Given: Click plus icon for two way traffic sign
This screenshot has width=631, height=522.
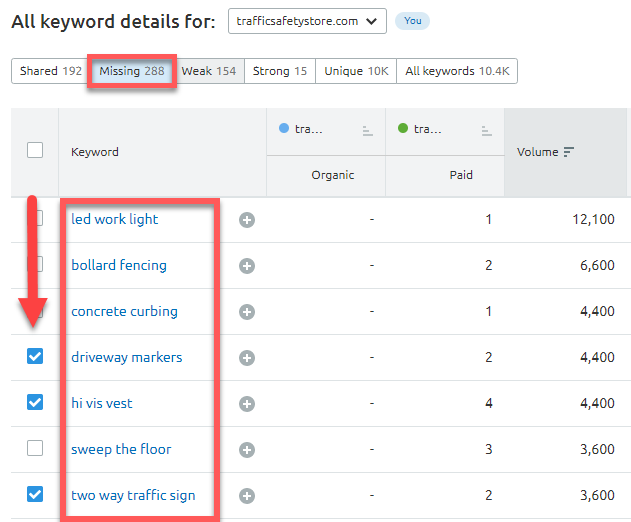Looking at the screenshot, I should (247, 496).
